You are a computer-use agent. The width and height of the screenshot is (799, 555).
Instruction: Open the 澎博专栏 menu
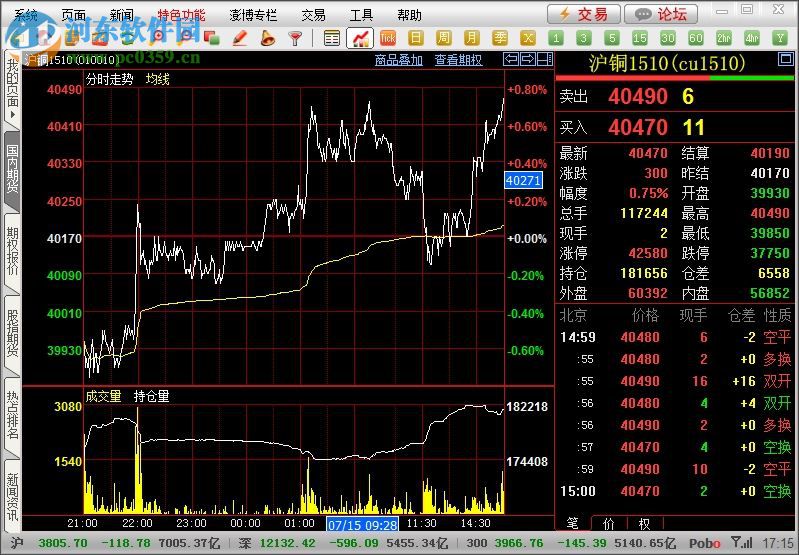(253, 15)
